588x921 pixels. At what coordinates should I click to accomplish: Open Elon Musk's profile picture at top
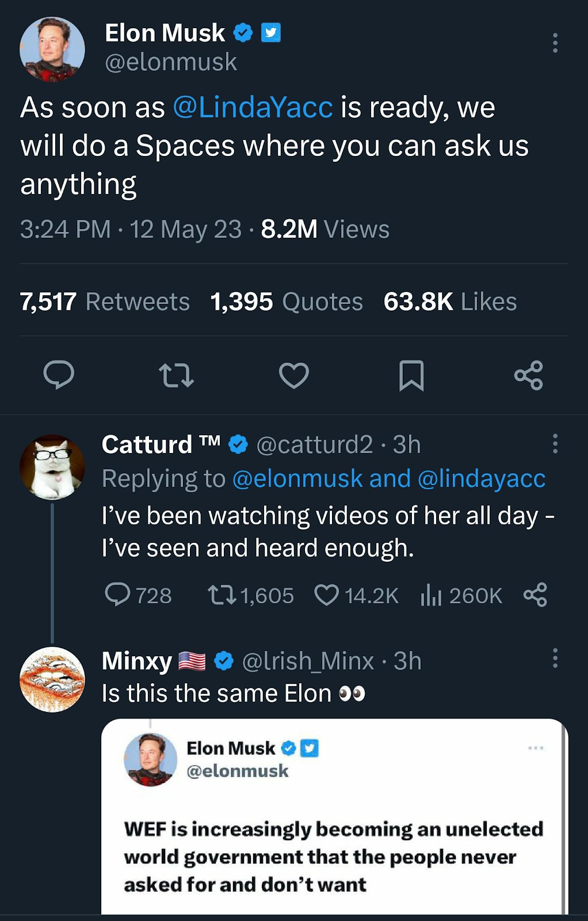point(52,49)
